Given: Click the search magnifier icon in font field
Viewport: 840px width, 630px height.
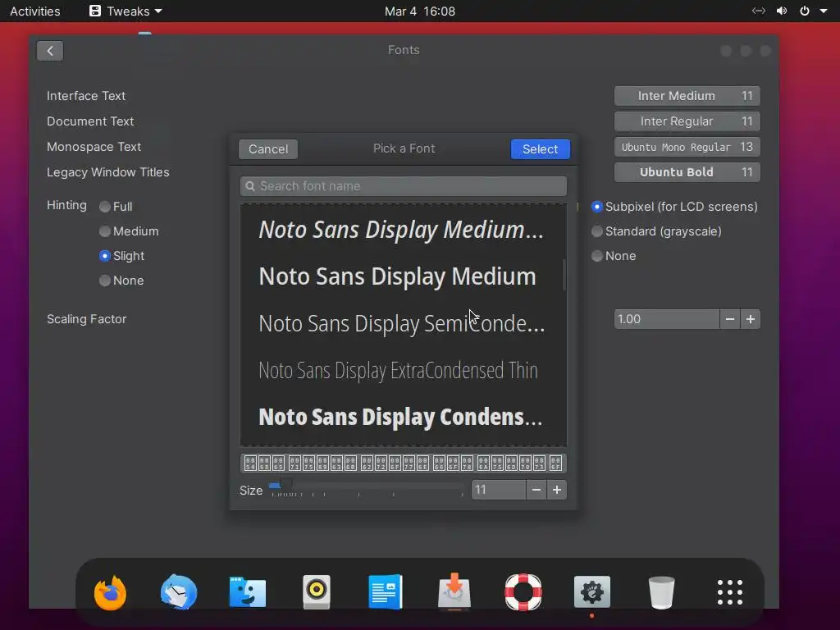Looking at the screenshot, I should (250, 186).
